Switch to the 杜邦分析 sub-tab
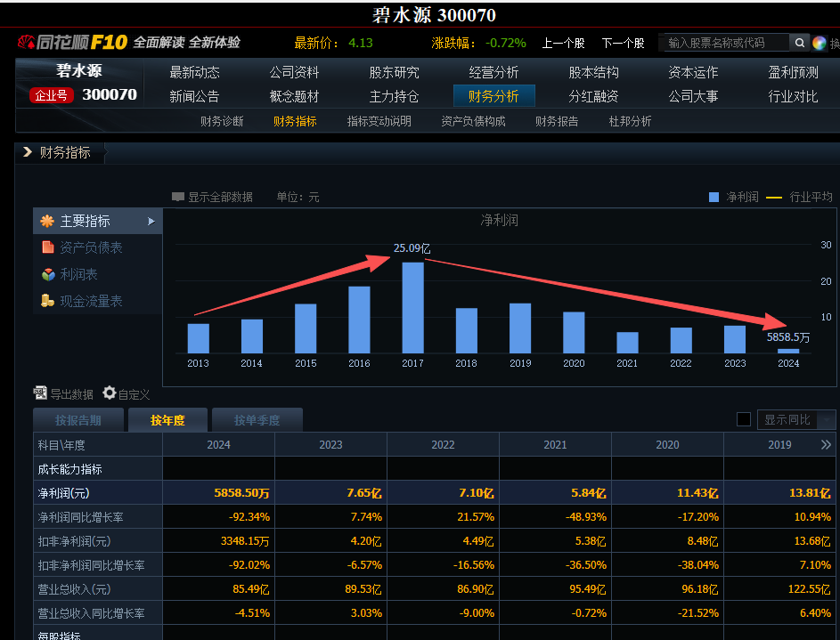Image resolution: width=840 pixels, height=640 pixels. [630, 121]
